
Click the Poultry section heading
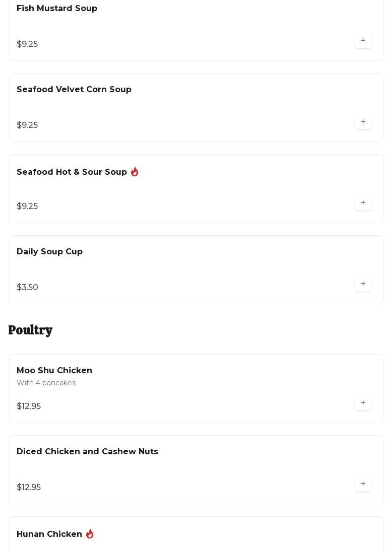(30, 330)
